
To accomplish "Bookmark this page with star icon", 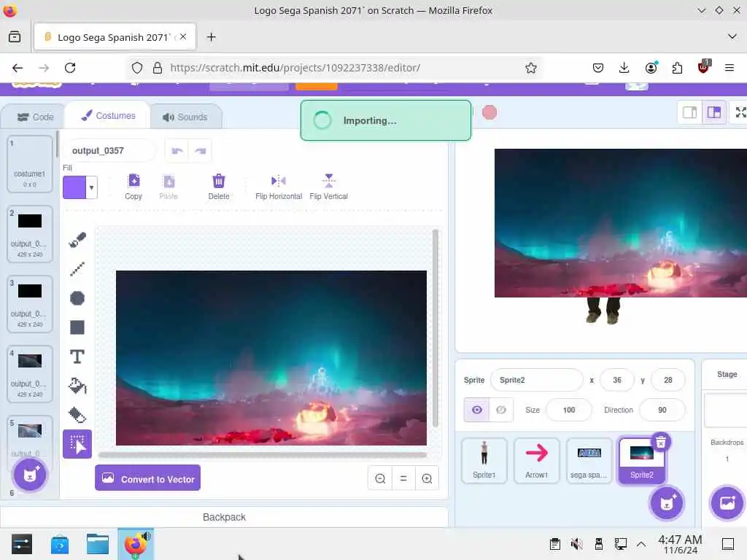I will point(531,68).
